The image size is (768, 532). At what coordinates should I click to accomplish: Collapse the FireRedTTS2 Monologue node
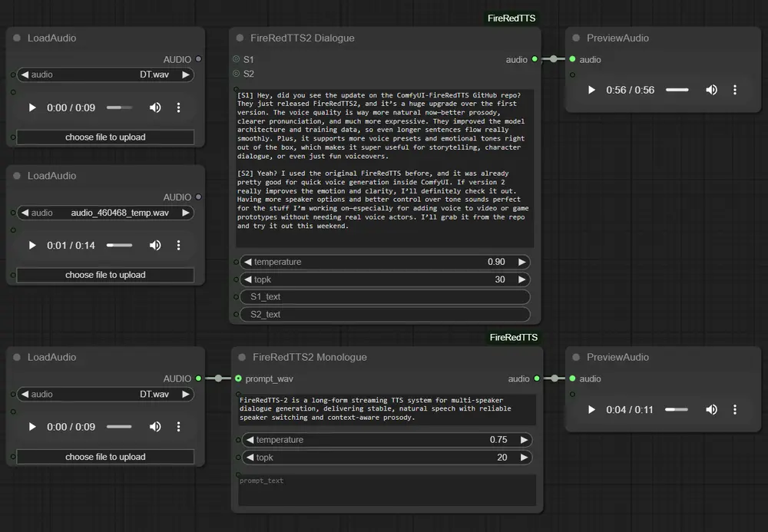(x=241, y=357)
